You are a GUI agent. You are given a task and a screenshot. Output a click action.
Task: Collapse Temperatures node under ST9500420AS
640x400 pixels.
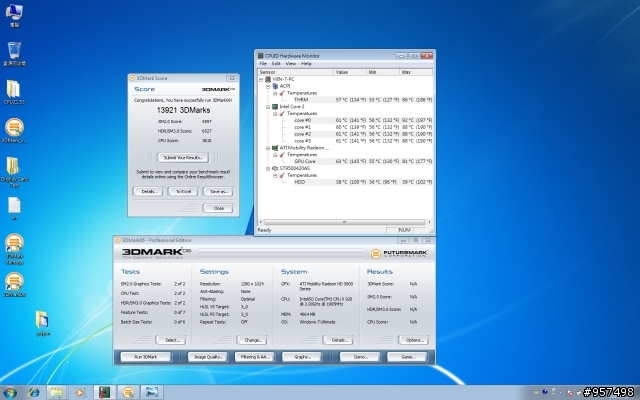[275, 175]
